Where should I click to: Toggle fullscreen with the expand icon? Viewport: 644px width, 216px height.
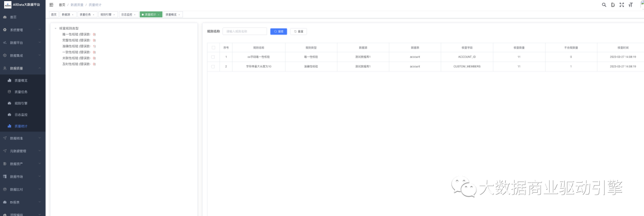622,5
